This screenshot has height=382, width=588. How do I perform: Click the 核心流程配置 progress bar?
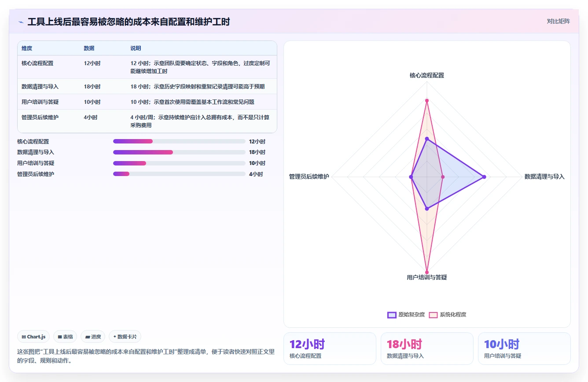(179, 141)
